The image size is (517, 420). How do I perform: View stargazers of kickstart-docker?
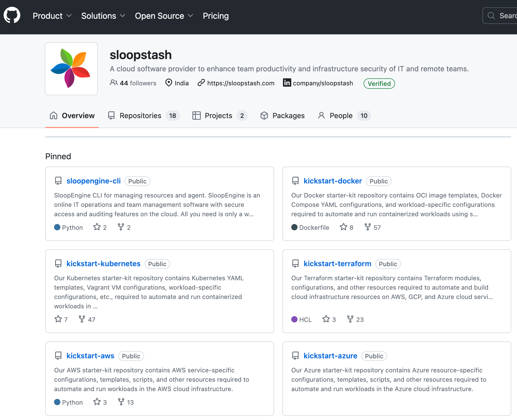point(347,227)
